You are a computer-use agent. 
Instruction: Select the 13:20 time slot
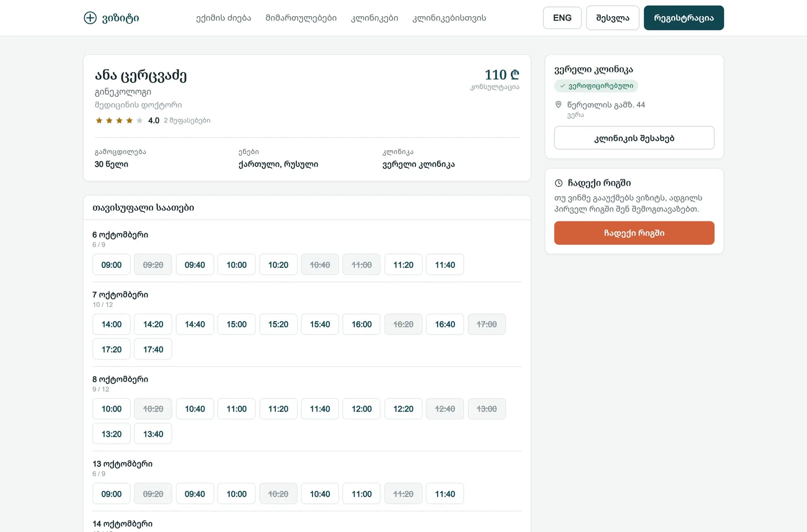[x=111, y=434]
